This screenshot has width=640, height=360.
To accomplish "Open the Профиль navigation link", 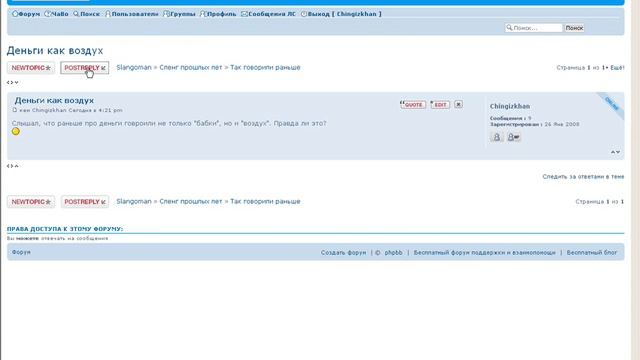I will pos(218,14).
